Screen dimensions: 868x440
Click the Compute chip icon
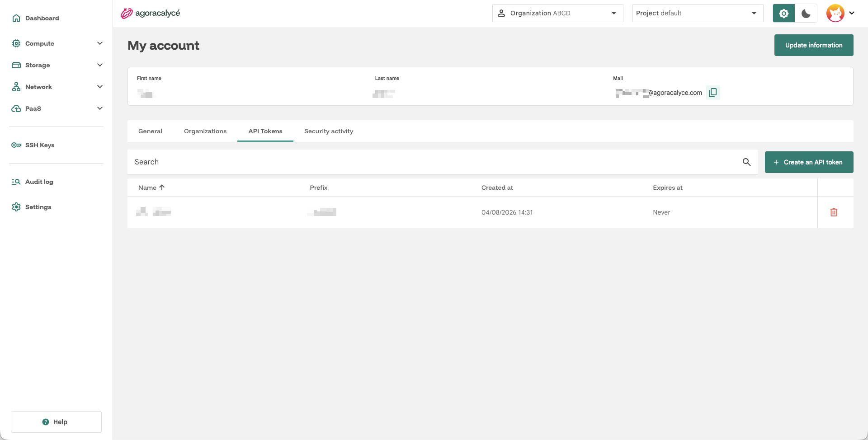coord(16,43)
